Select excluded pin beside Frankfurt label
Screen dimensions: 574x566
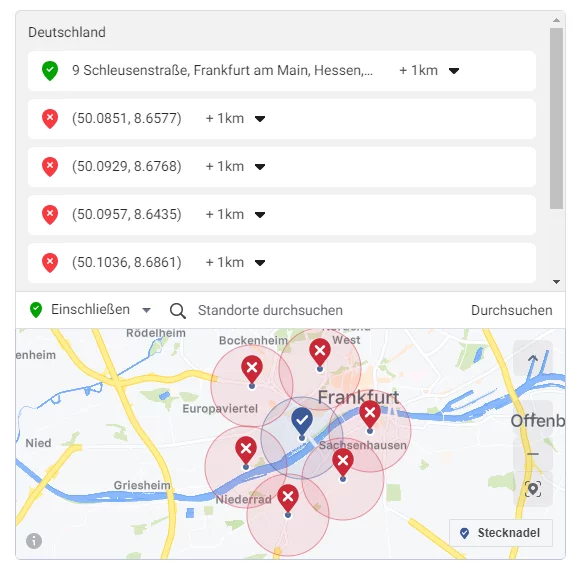(x=370, y=415)
